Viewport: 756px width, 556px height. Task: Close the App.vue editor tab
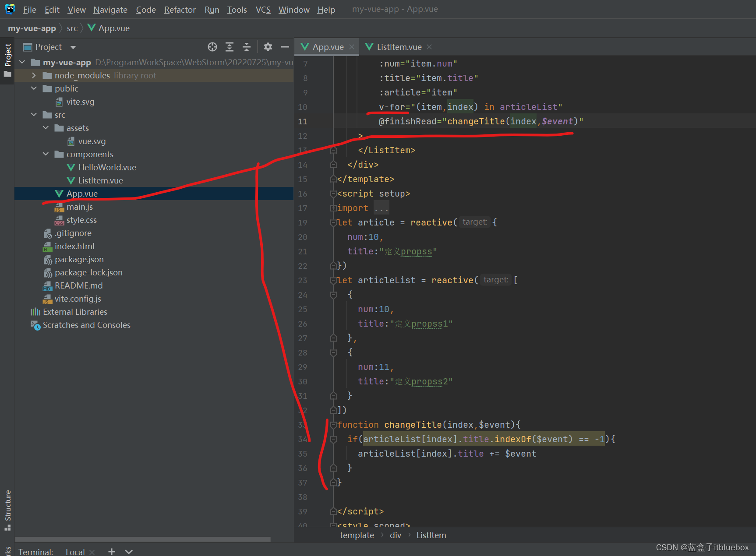pos(352,47)
